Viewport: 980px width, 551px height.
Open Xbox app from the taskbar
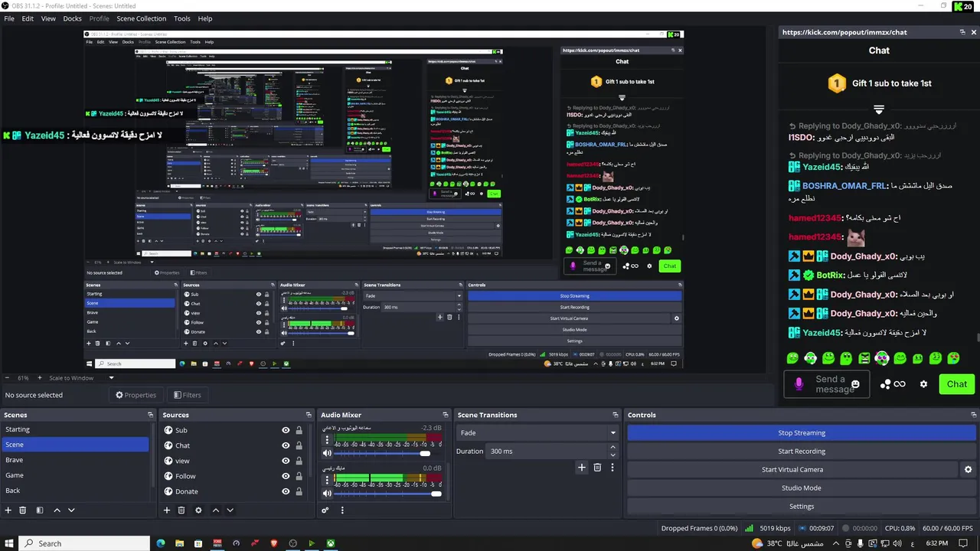(331, 543)
